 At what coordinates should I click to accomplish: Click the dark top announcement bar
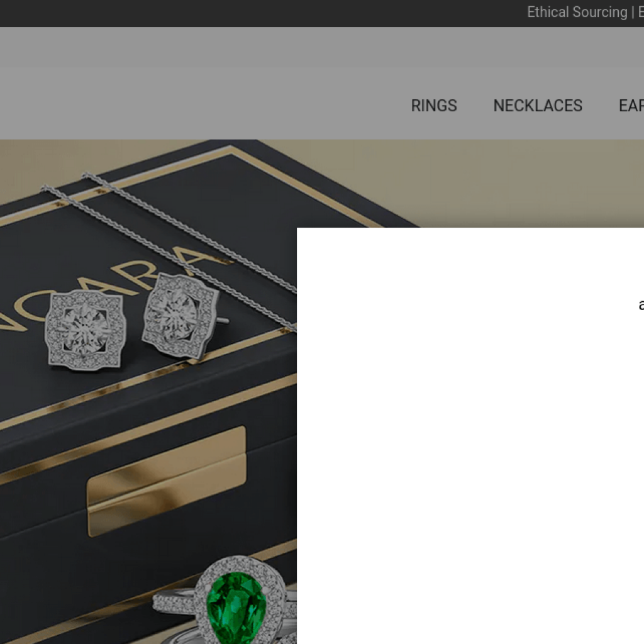click(x=263, y=13)
